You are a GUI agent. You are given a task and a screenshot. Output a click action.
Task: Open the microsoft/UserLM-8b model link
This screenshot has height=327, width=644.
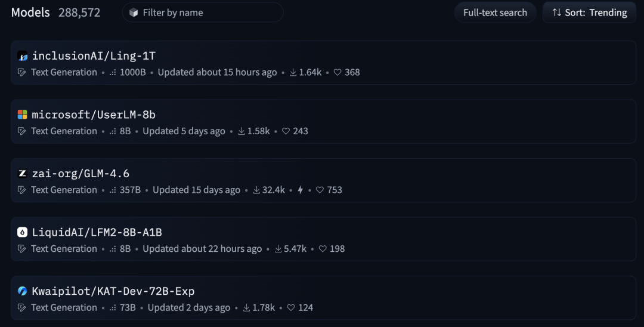click(94, 115)
